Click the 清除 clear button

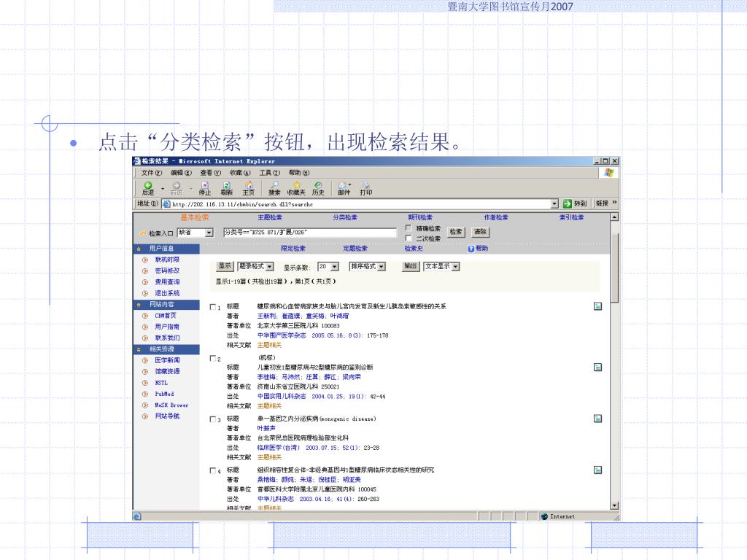click(480, 232)
